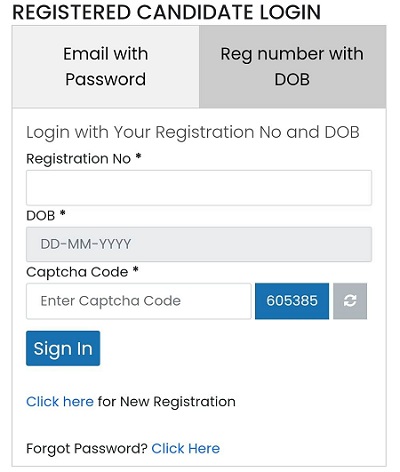Open the Forgot Password Click Here link
Viewport: 400px width, 472px height.
[x=186, y=449]
